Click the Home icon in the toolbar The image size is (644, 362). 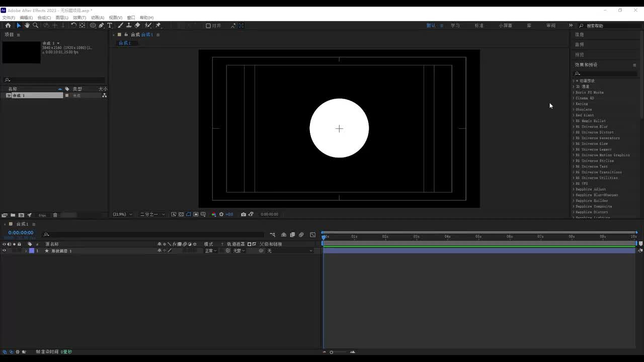pyautogui.click(x=8, y=26)
